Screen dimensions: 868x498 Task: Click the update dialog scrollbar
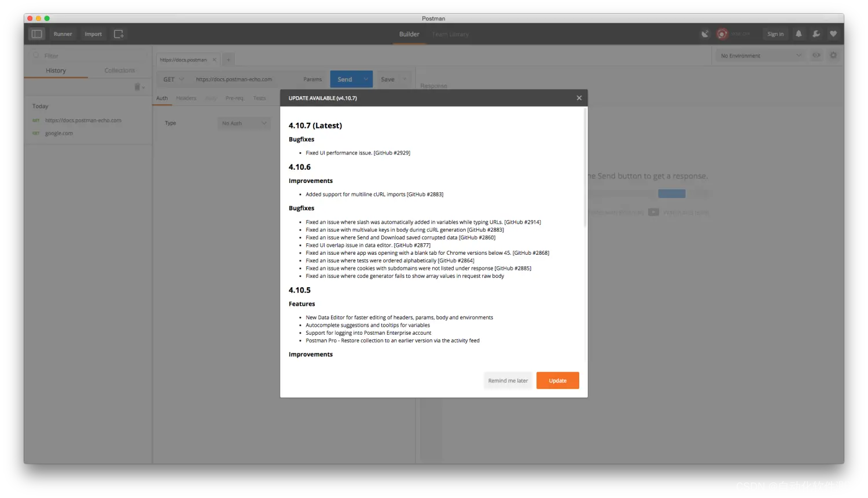(585, 168)
